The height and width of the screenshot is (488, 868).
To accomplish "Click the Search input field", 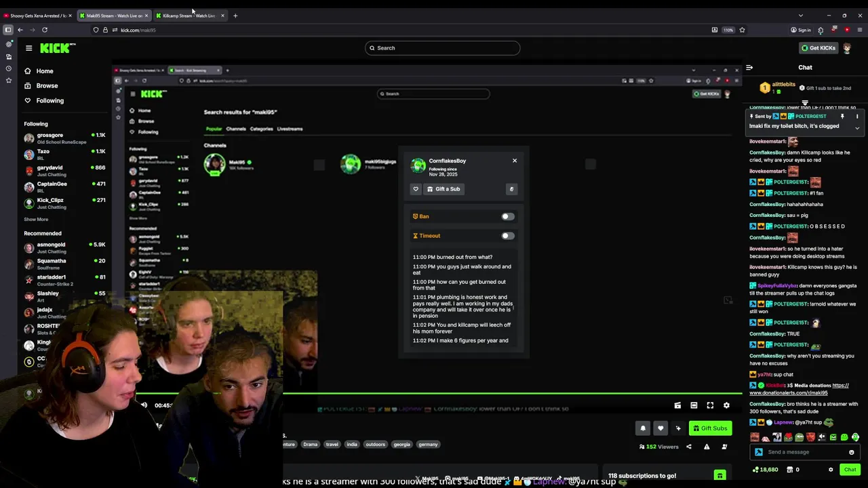I will tap(442, 48).
